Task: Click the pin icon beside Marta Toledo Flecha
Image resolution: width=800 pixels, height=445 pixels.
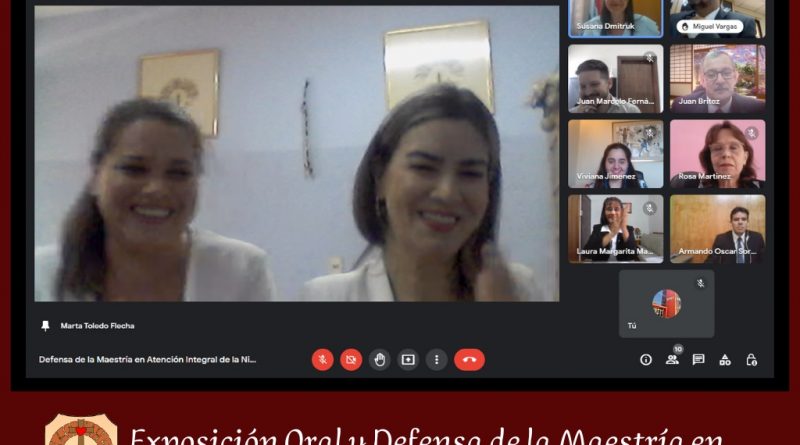Action: 45,326
